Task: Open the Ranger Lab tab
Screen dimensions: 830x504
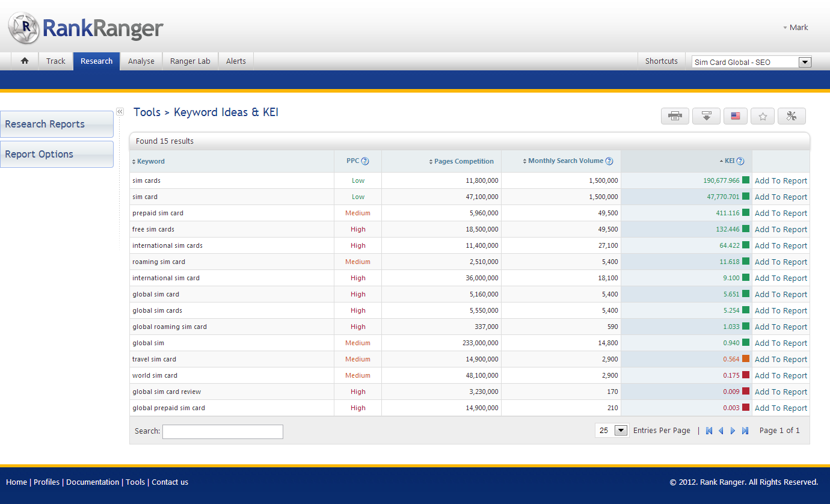Action: 190,61
